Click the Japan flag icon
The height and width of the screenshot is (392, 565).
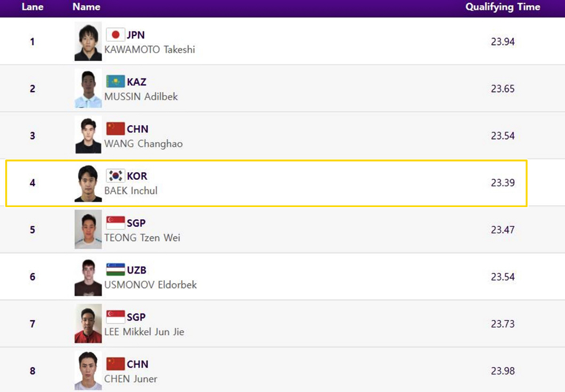pyautogui.click(x=115, y=35)
